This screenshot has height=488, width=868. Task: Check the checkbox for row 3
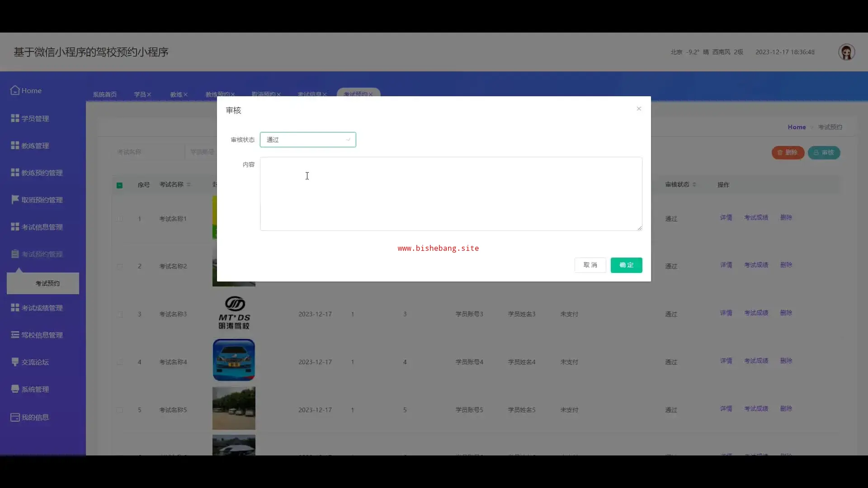tap(119, 314)
